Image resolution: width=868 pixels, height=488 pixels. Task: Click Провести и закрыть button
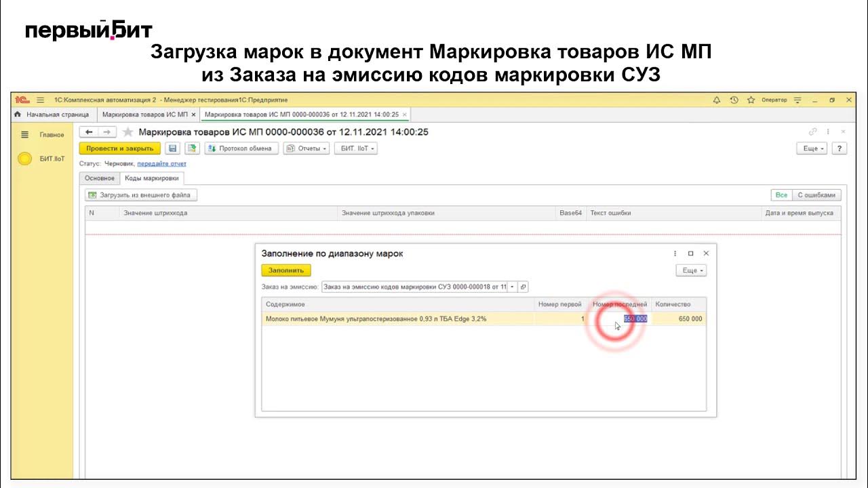click(x=120, y=148)
